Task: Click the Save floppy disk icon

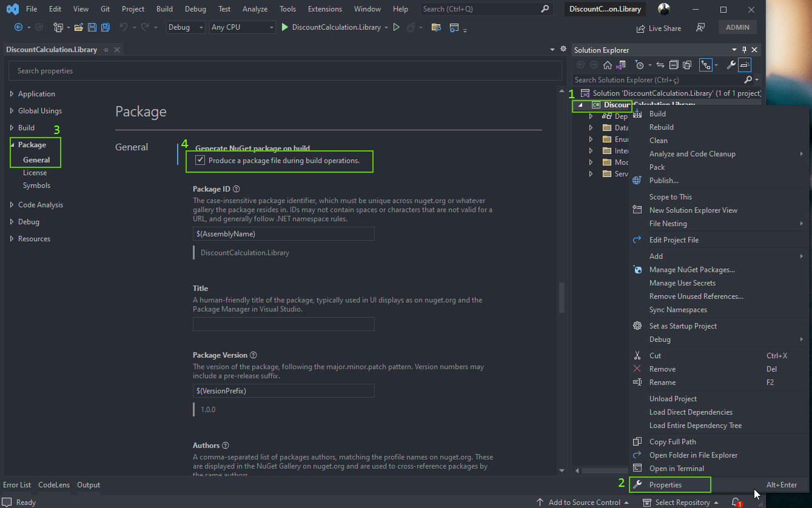Action: pos(92,27)
